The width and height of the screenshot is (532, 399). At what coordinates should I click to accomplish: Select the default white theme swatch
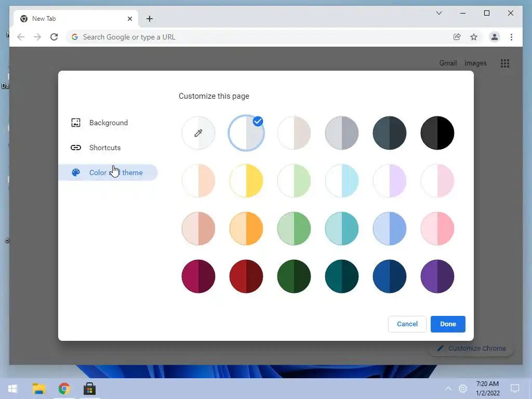[x=246, y=133]
